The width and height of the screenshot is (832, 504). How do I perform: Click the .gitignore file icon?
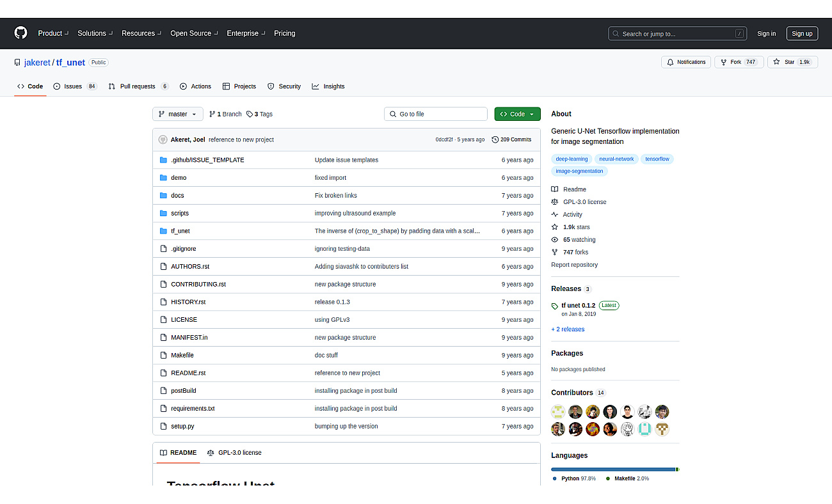pos(163,249)
